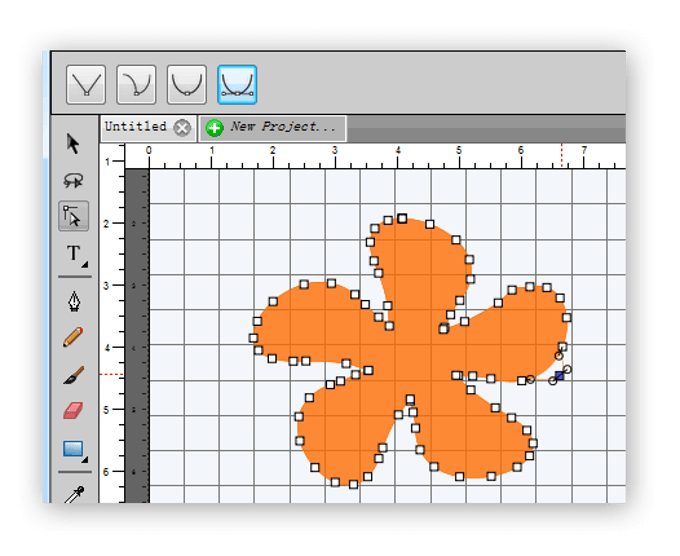Select the corner point node type button
The image size is (680, 556).
(x=86, y=85)
